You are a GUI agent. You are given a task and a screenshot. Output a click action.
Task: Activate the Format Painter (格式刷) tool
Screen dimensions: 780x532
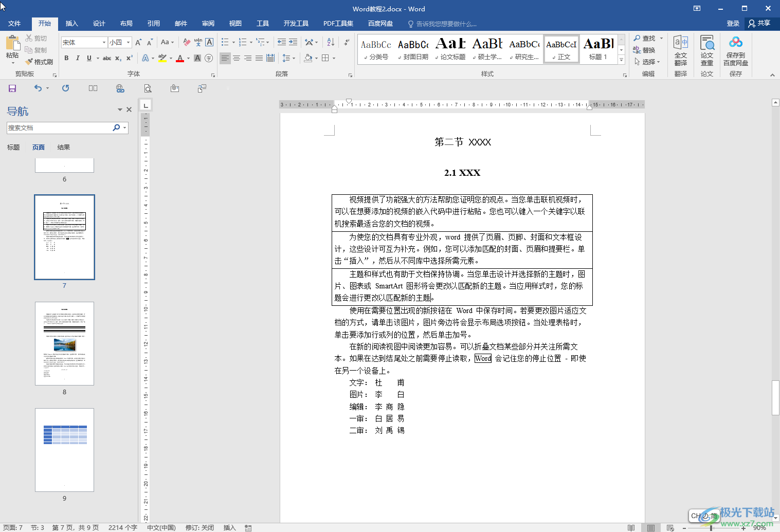(39, 62)
